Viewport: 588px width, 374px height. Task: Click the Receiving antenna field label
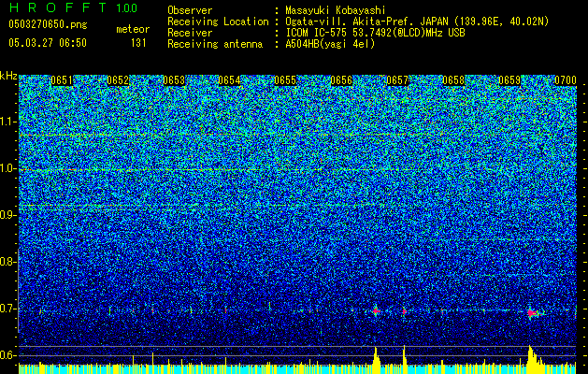215,44
